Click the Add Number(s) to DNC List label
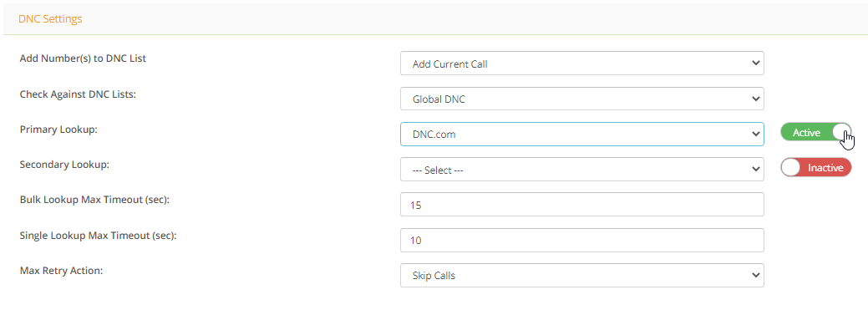The height and width of the screenshot is (310, 868). coord(83,58)
